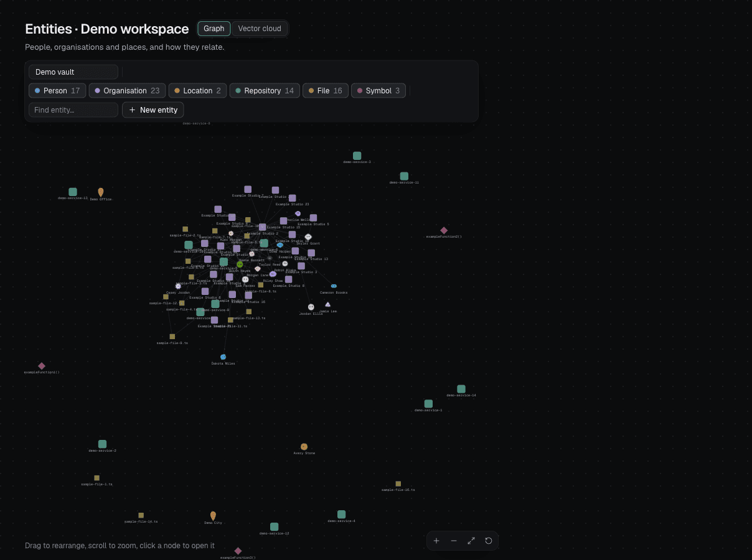Open the Casey Jordan person node
This screenshot has width=752, height=560.
(178, 286)
